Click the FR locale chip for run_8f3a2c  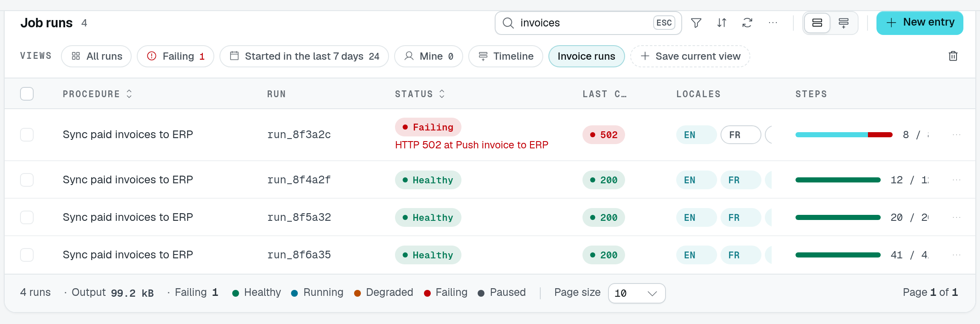click(x=741, y=135)
